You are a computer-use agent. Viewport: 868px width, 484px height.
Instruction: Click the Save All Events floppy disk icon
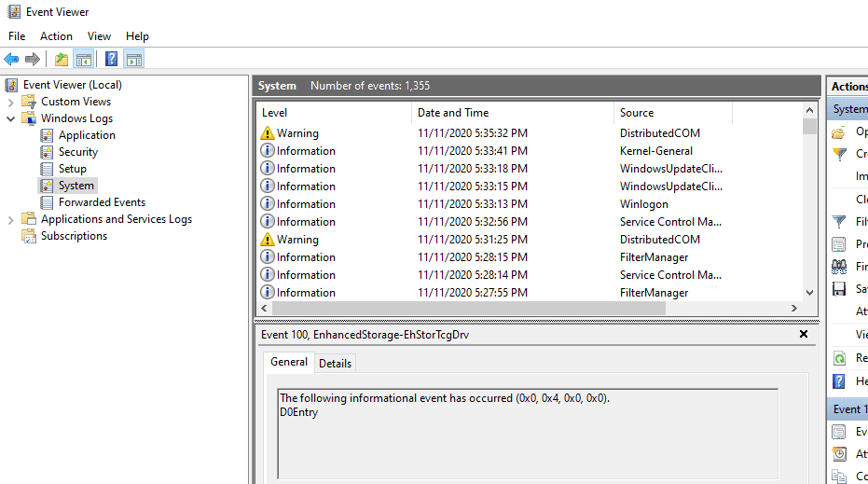point(839,289)
